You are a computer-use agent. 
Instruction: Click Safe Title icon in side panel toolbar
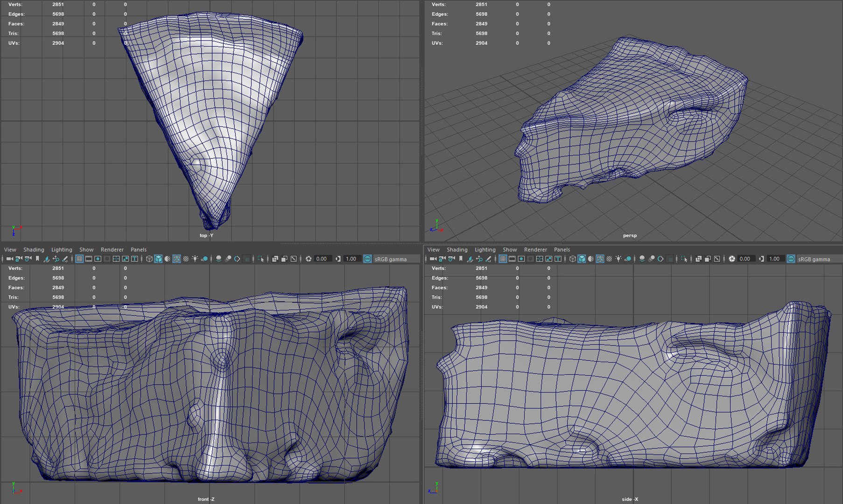tap(558, 259)
